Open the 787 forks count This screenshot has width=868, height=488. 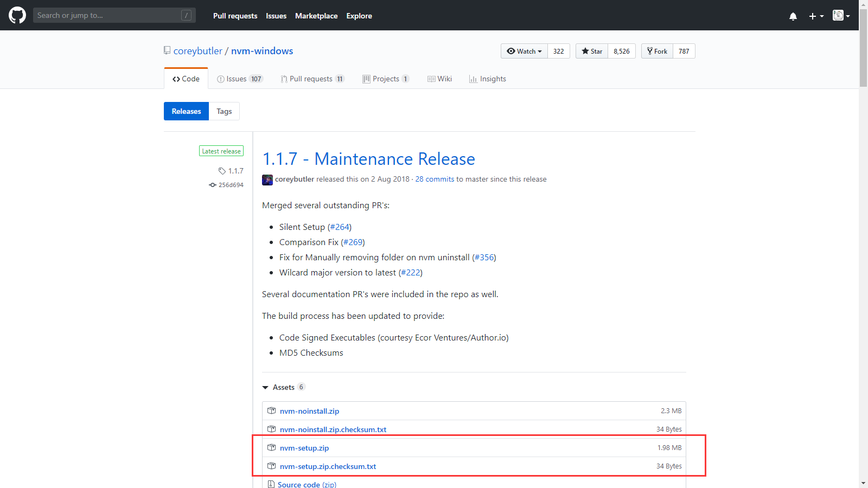684,51
